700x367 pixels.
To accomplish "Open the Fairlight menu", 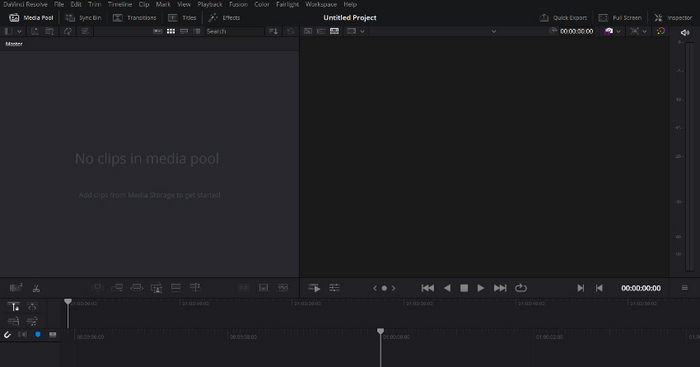I will tap(288, 4).
